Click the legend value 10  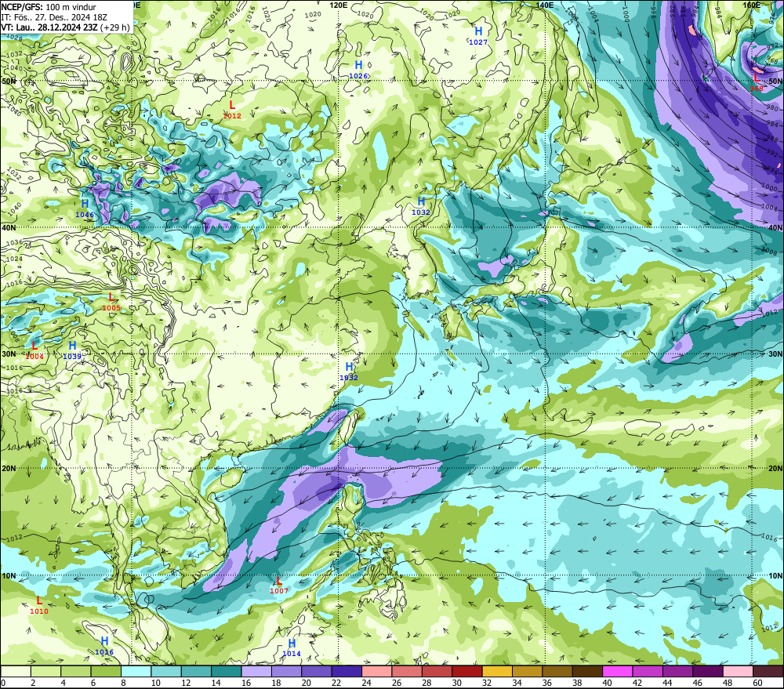(155, 683)
